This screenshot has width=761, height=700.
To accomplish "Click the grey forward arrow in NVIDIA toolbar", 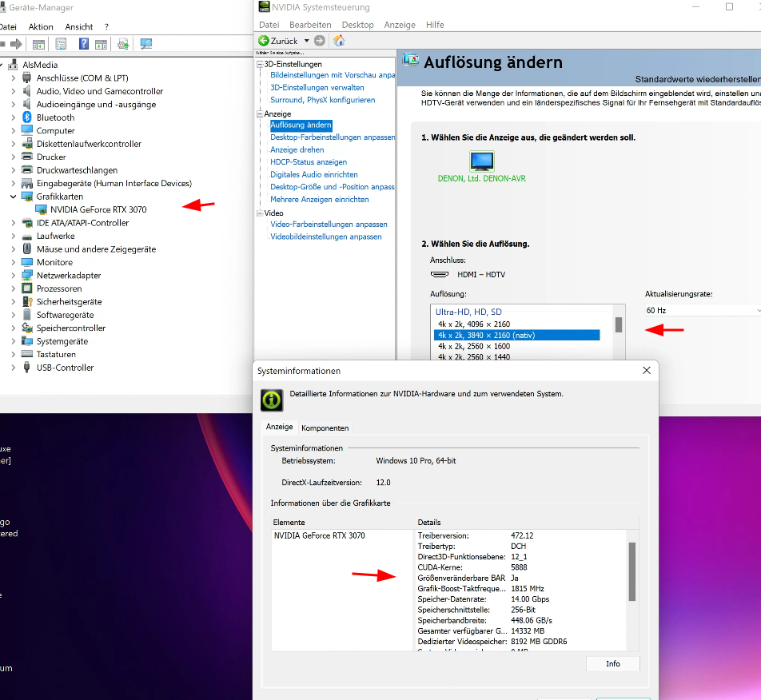I will [x=320, y=41].
